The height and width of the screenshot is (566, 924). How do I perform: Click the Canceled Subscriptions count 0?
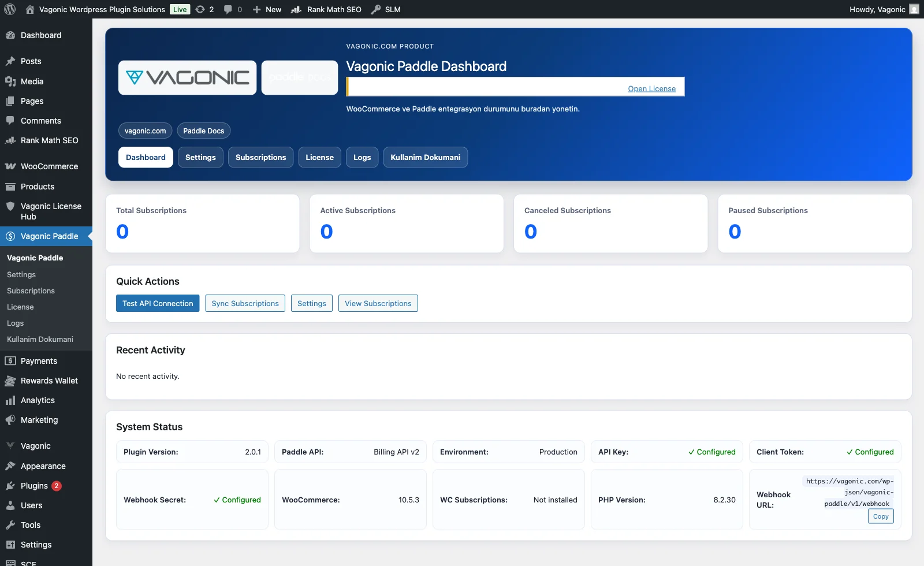[531, 232]
